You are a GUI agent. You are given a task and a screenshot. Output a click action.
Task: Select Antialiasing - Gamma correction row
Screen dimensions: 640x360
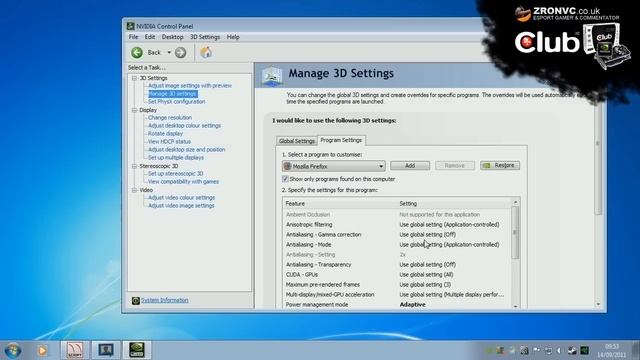tap(396, 235)
